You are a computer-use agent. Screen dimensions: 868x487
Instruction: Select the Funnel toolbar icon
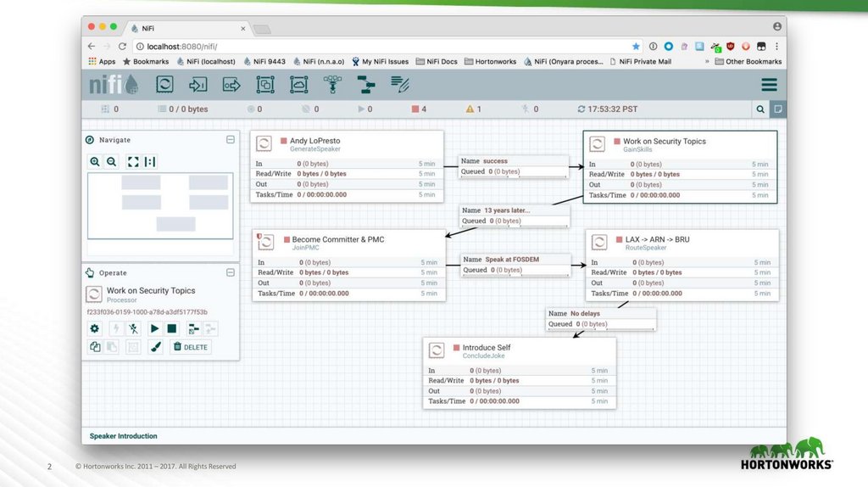pyautogui.click(x=332, y=85)
